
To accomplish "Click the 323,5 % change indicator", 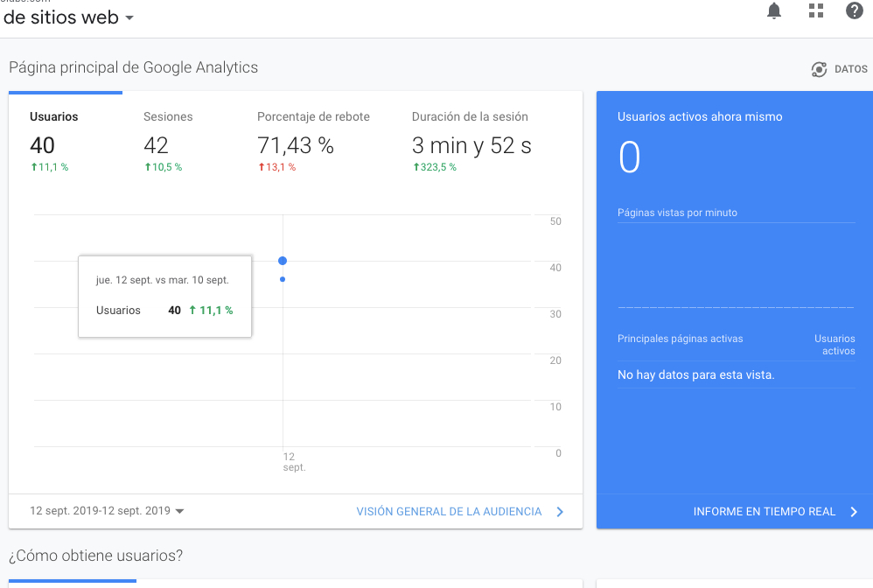I will click(435, 167).
